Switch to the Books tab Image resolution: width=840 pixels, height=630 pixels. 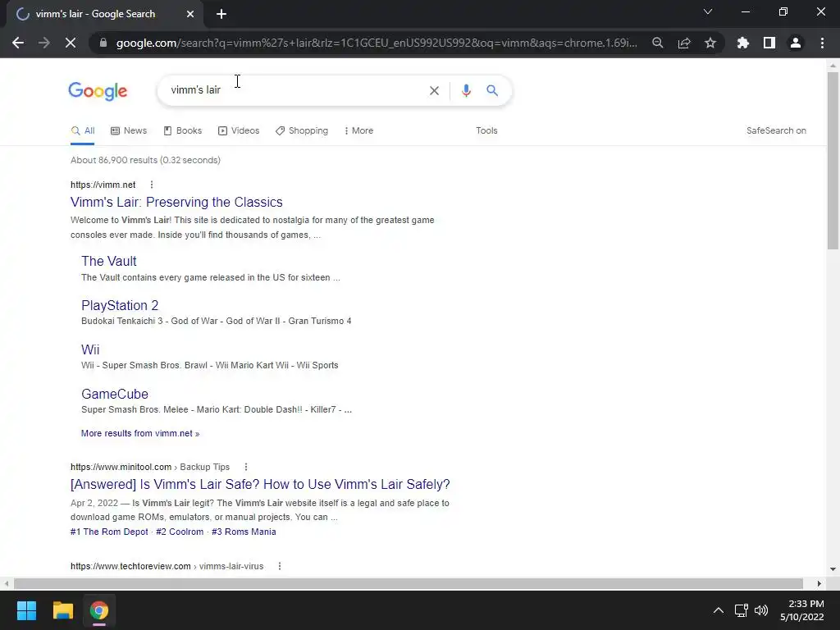[183, 130]
